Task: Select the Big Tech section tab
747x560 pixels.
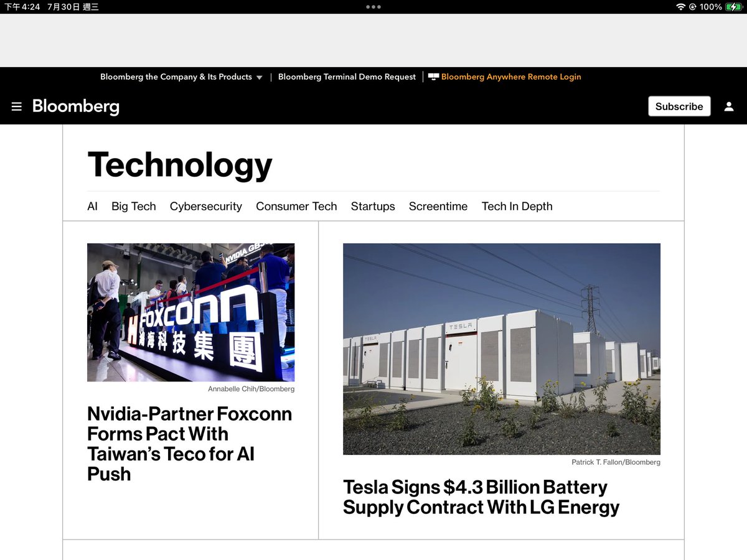Action: click(134, 207)
